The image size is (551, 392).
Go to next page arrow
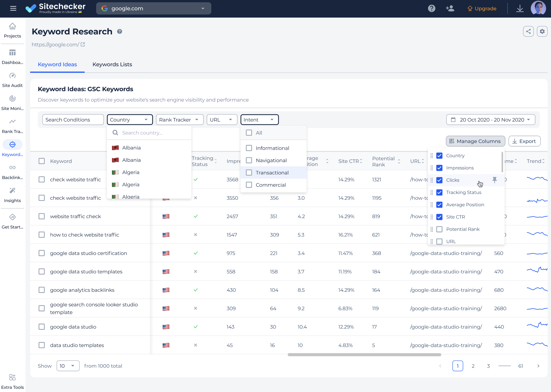[x=538, y=366]
